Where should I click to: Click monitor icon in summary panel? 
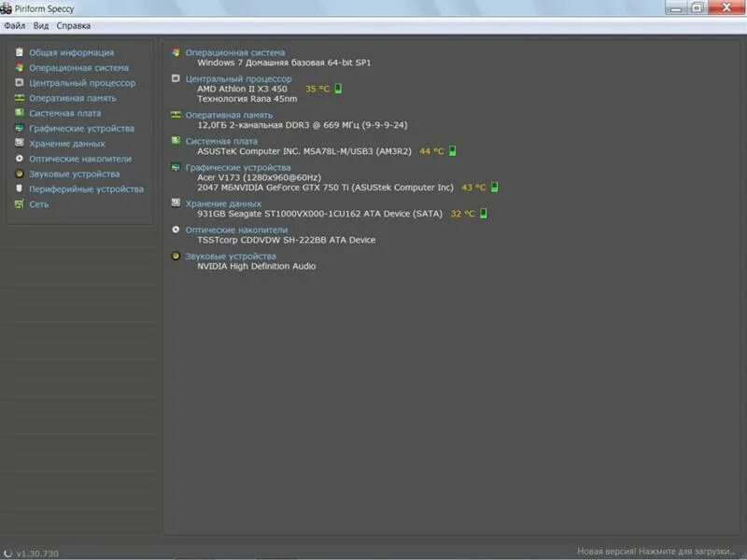176,167
